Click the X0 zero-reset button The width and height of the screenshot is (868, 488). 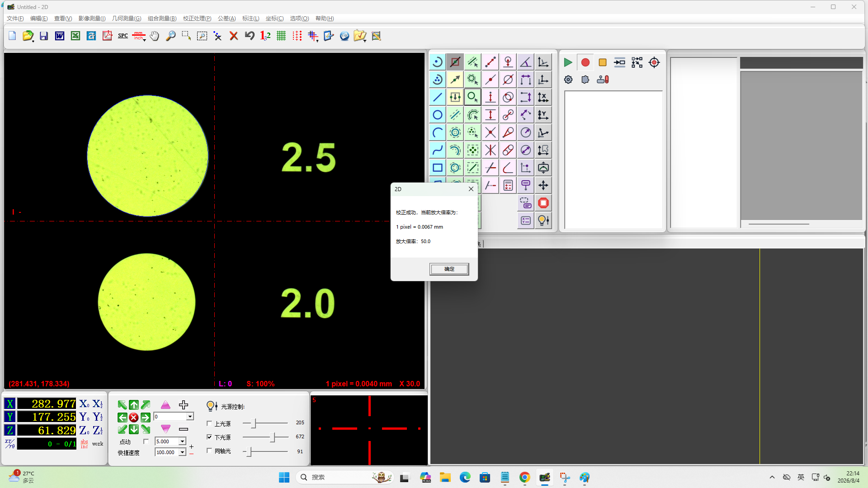84,404
